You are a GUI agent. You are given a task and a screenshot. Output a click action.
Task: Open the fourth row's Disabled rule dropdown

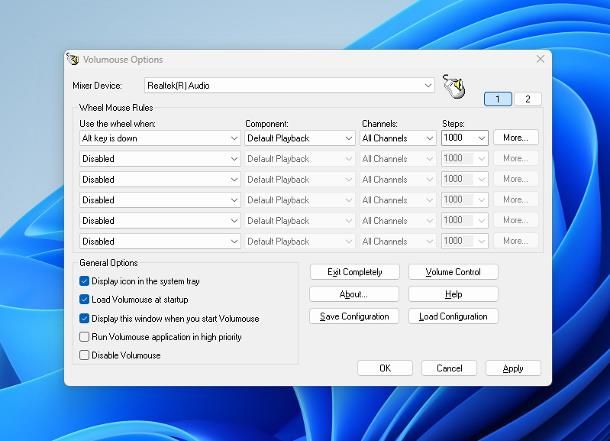pos(160,200)
